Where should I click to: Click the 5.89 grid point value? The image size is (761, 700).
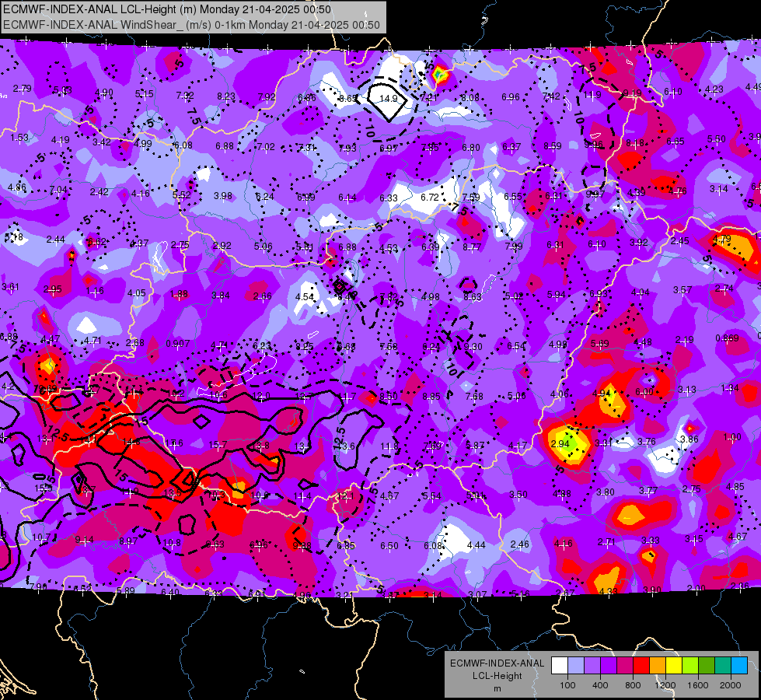tap(126, 590)
